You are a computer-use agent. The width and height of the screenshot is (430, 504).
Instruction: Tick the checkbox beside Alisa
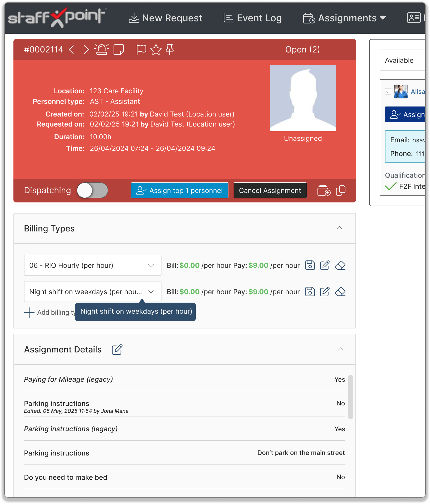pyautogui.click(x=388, y=91)
